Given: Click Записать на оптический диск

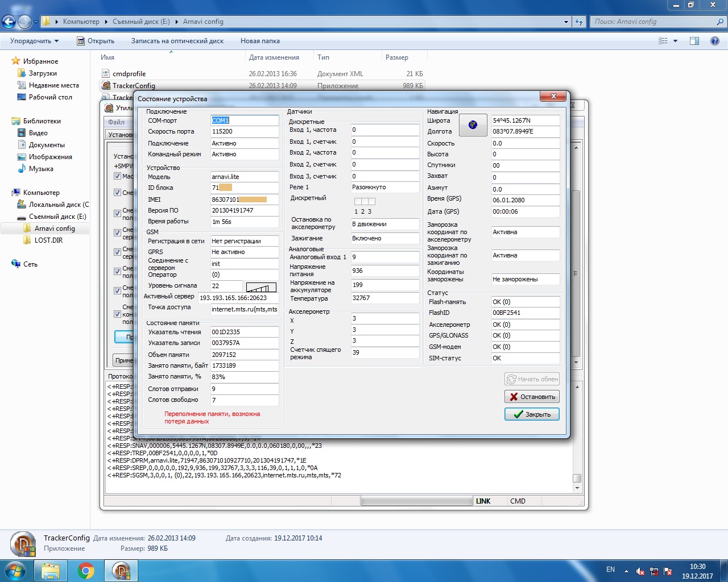Looking at the screenshot, I should (x=177, y=41).
